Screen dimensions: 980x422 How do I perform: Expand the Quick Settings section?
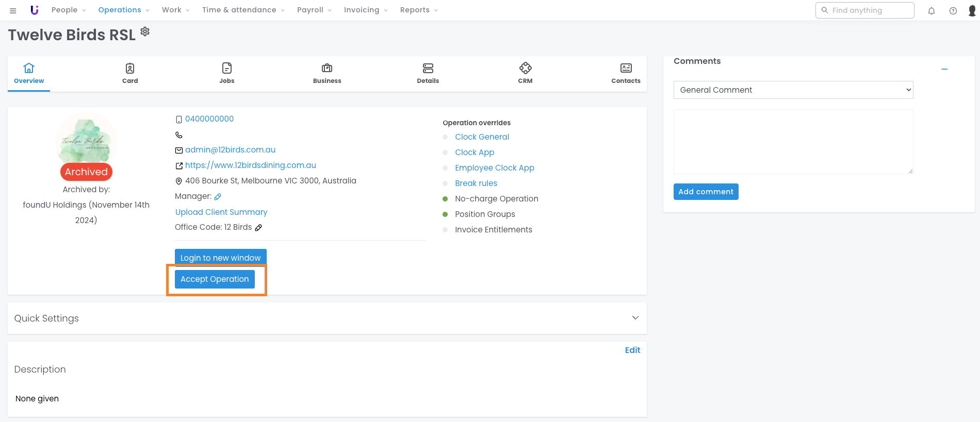pyautogui.click(x=635, y=318)
